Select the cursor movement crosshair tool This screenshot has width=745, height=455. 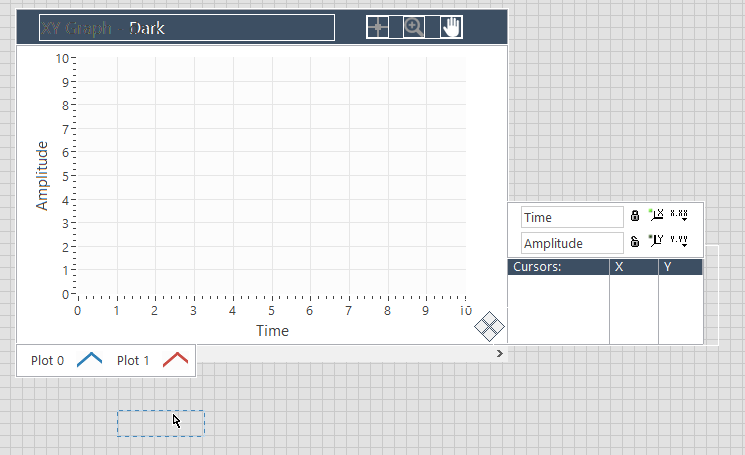[x=378, y=27]
